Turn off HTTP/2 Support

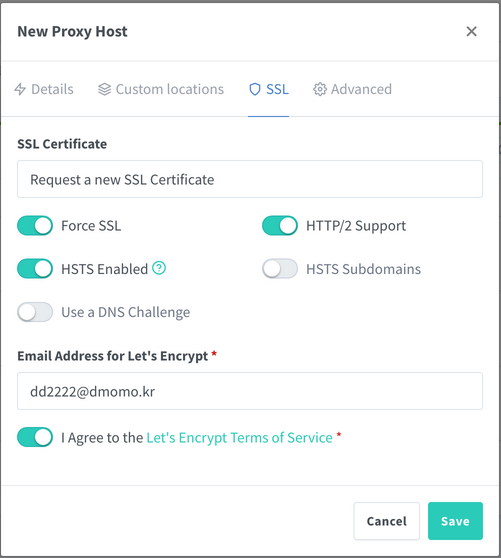pos(280,226)
